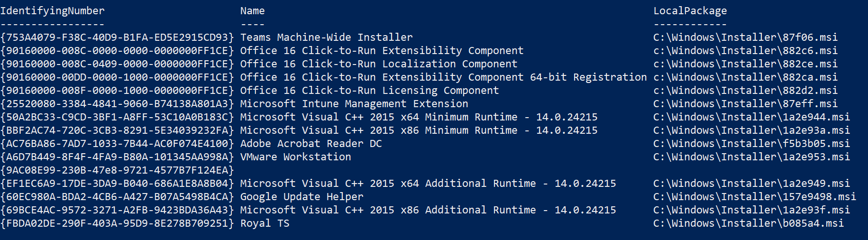The height and width of the screenshot is (240, 868).
Task: Click the path ending f5b3b05.msi
Action: click(x=752, y=144)
